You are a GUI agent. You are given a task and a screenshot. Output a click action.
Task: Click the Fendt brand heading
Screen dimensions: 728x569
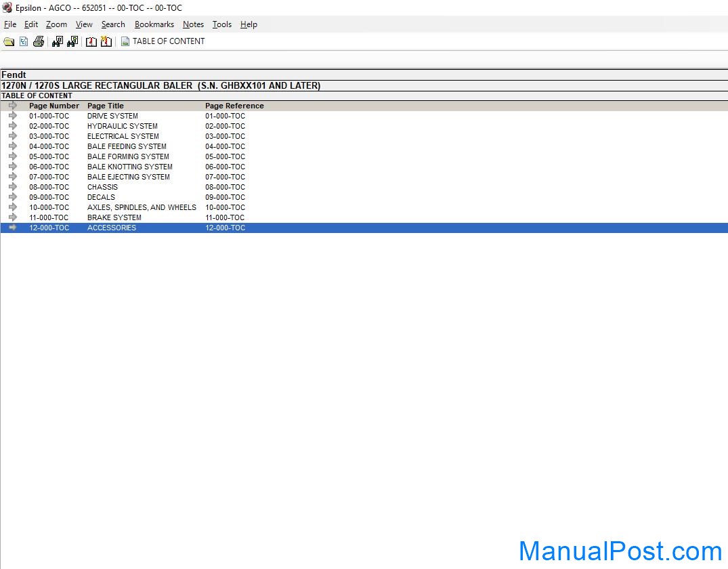(x=14, y=75)
